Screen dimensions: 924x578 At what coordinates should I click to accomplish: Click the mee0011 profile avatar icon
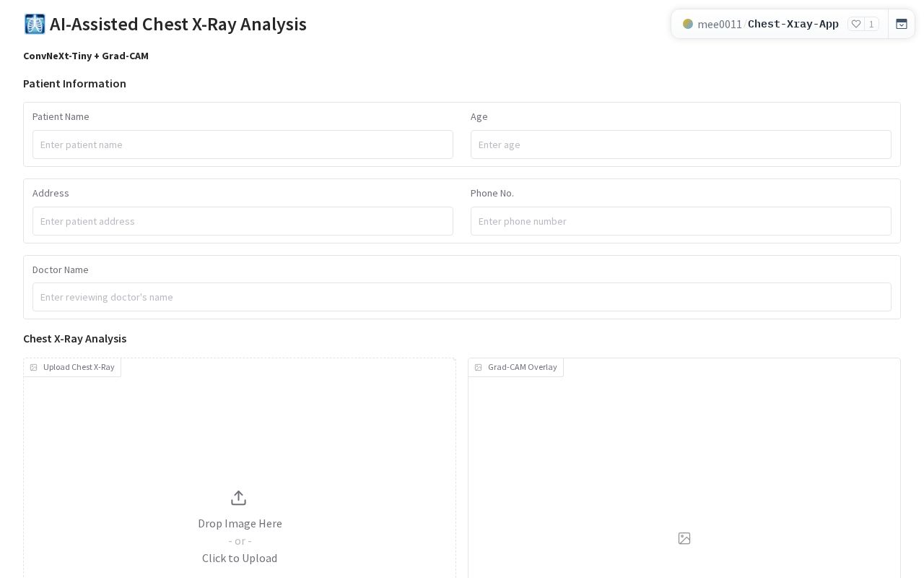click(x=688, y=24)
